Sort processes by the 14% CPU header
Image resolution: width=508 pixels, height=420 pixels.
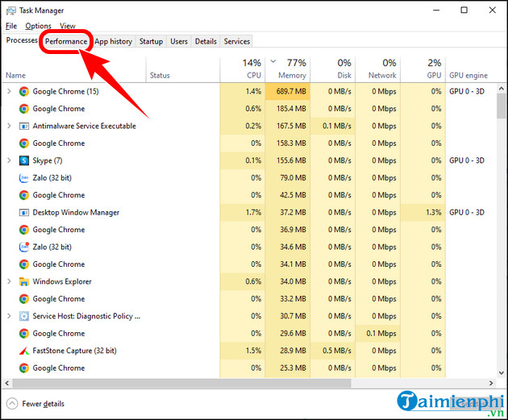click(243, 69)
